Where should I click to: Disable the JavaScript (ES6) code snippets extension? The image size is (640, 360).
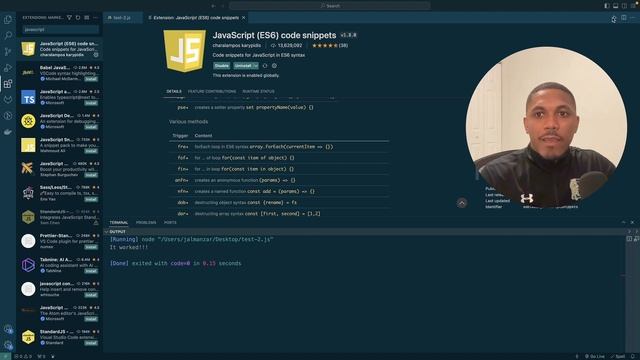pyautogui.click(x=222, y=66)
